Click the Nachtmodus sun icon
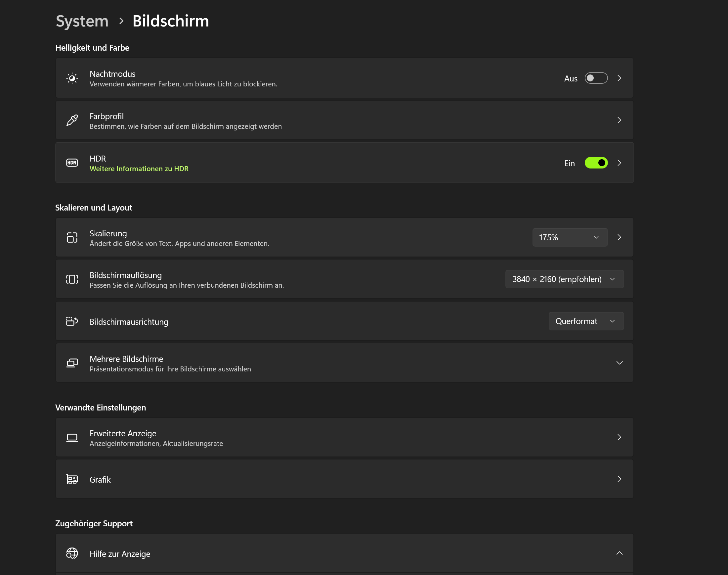Screen dimensions: 728x575 (72, 78)
